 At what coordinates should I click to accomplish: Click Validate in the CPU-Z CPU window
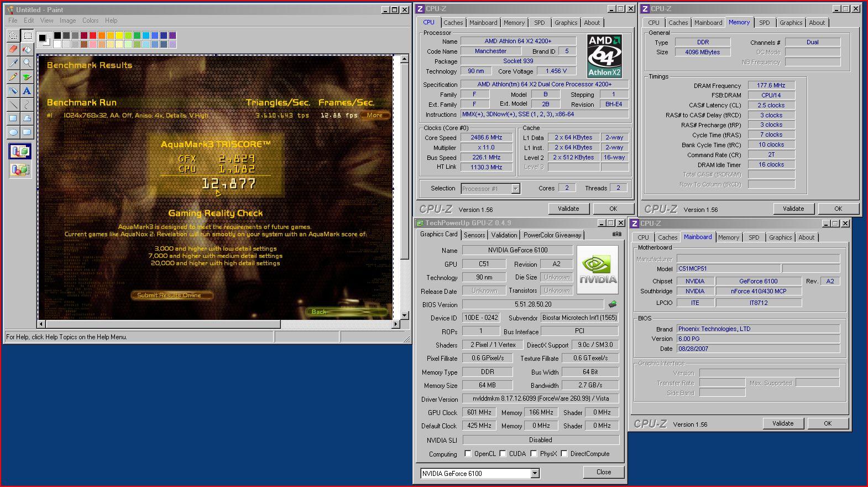568,209
